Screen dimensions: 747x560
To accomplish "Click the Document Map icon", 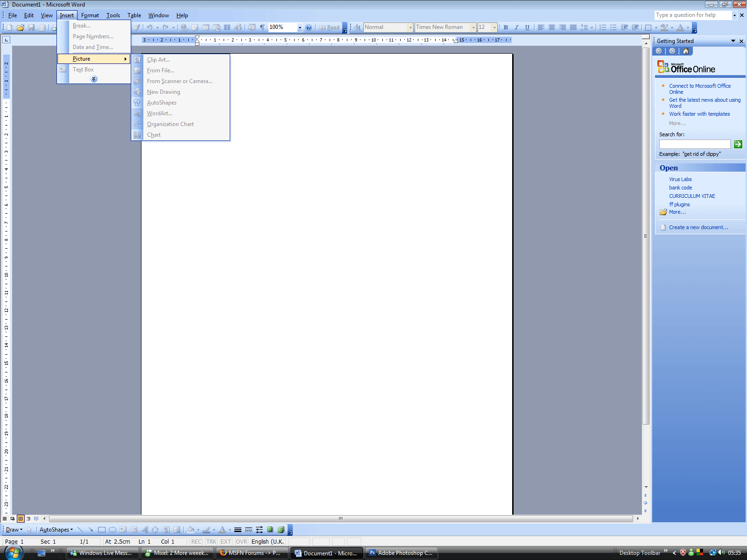I will [252, 28].
